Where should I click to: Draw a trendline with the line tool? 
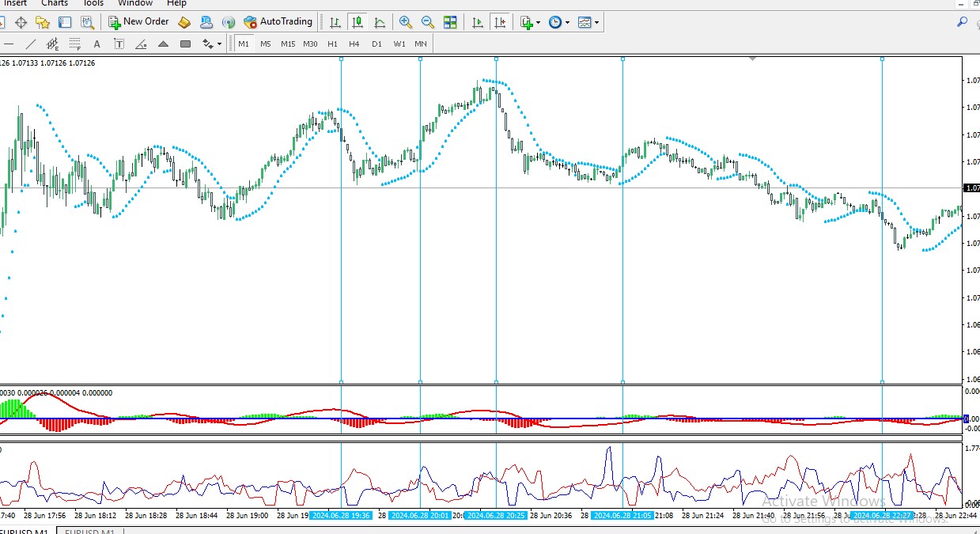[x=31, y=44]
